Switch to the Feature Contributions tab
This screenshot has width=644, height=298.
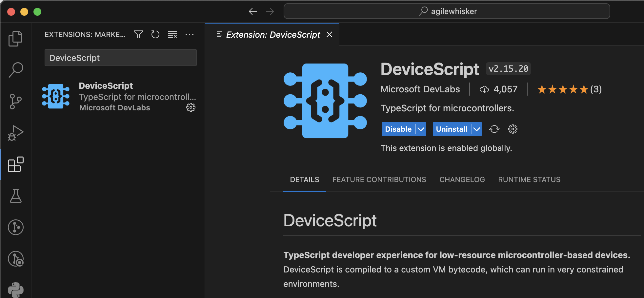click(x=379, y=179)
